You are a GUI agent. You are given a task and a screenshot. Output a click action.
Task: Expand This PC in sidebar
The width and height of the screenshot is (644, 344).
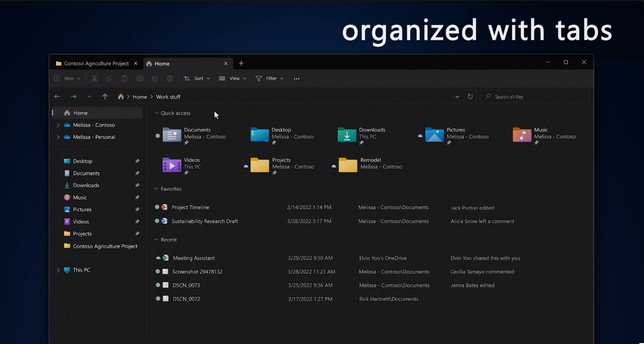tap(58, 270)
